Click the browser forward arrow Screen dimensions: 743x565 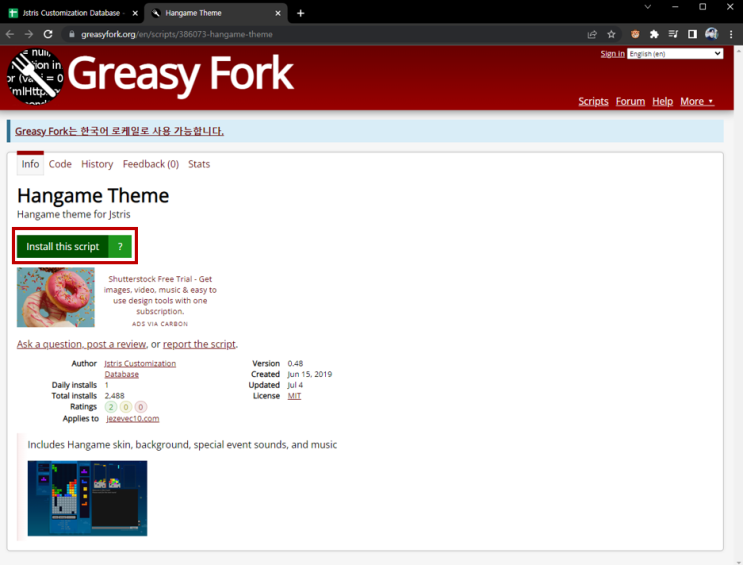tap(29, 34)
